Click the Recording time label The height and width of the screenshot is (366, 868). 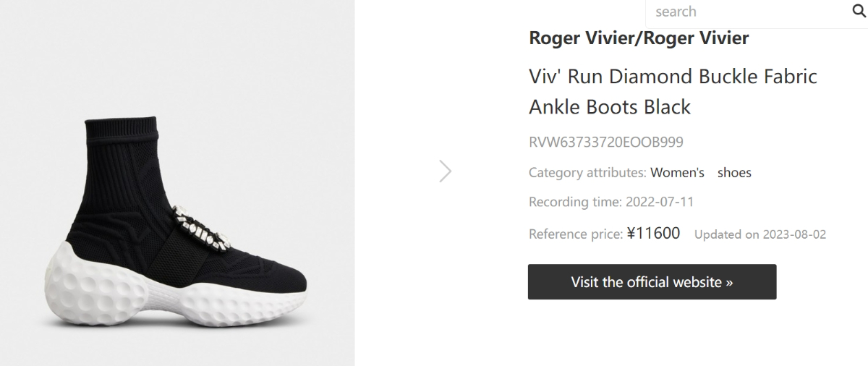[575, 202]
